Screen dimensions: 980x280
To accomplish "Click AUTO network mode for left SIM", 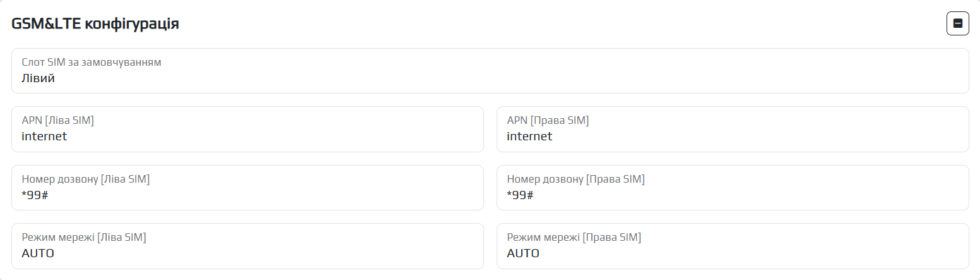I will point(38,253).
